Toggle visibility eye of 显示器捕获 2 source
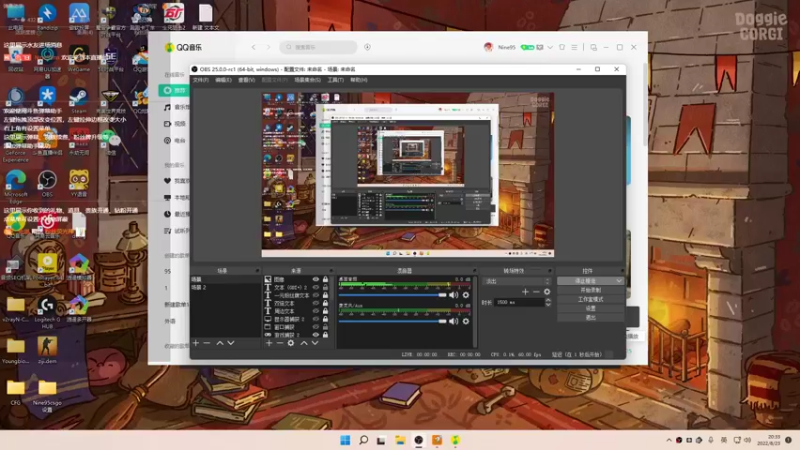Screen dimensions: 800x450 pos(316,319)
